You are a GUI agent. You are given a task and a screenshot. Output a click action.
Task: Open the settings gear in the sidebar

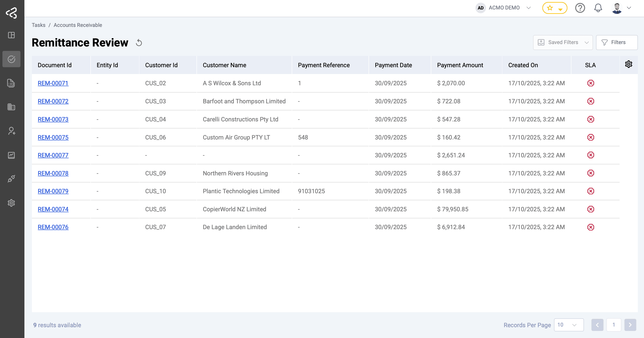(x=11, y=203)
